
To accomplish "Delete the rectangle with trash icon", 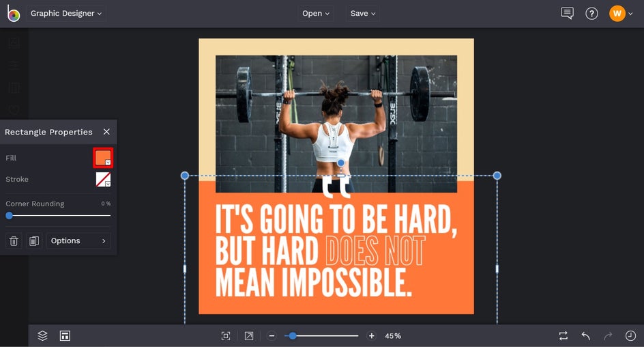I will (14, 241).
